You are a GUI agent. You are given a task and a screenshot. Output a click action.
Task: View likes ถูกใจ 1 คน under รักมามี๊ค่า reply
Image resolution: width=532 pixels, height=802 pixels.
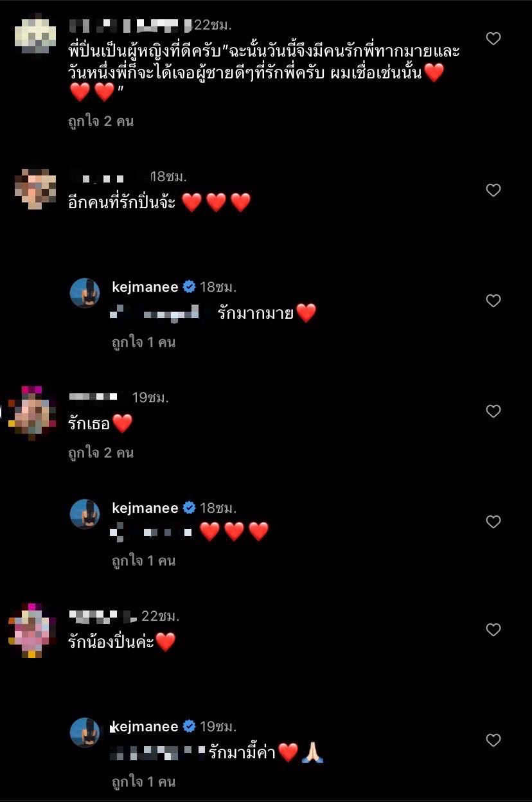tap(144, 781)
